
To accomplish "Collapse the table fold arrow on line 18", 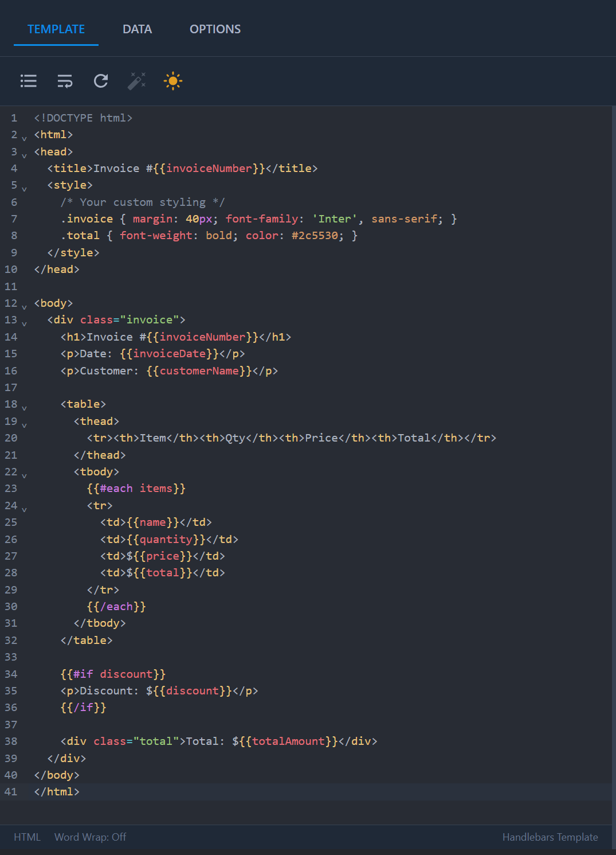I will pyautogui.click(x=23, y=407).
